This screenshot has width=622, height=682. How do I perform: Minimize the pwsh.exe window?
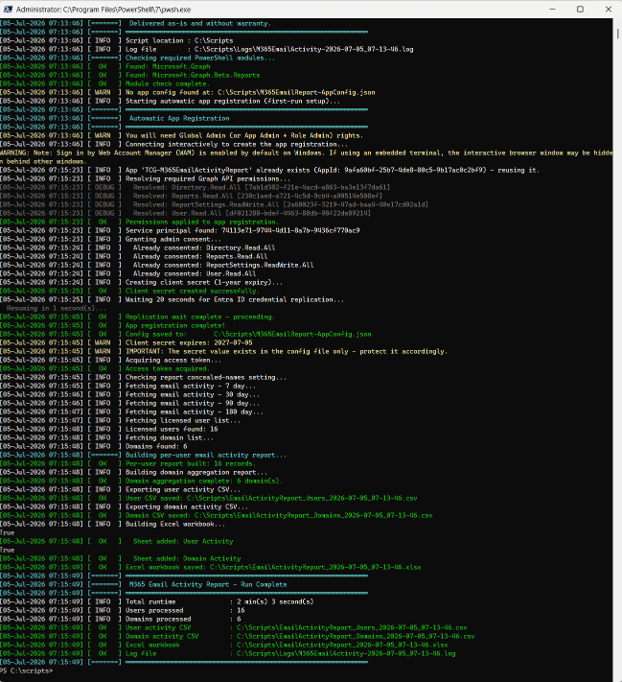[x=552, y=9]
